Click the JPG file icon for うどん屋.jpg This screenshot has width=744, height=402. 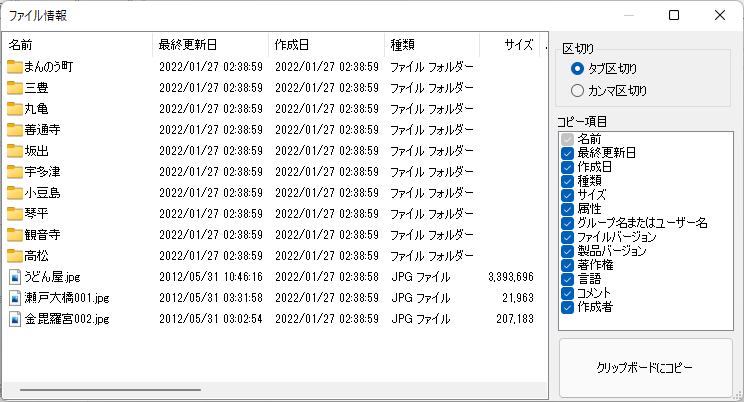point(15,277)
